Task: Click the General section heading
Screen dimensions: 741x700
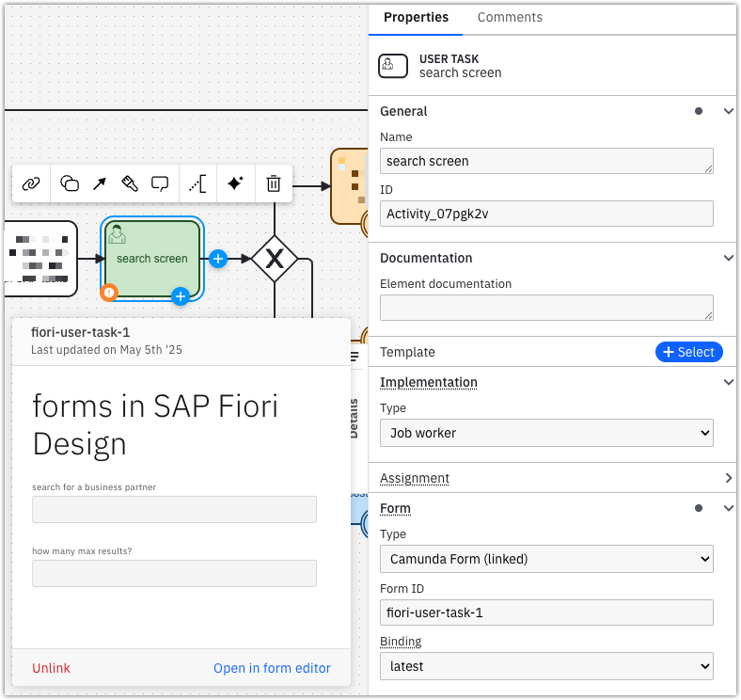Action: 403,111
